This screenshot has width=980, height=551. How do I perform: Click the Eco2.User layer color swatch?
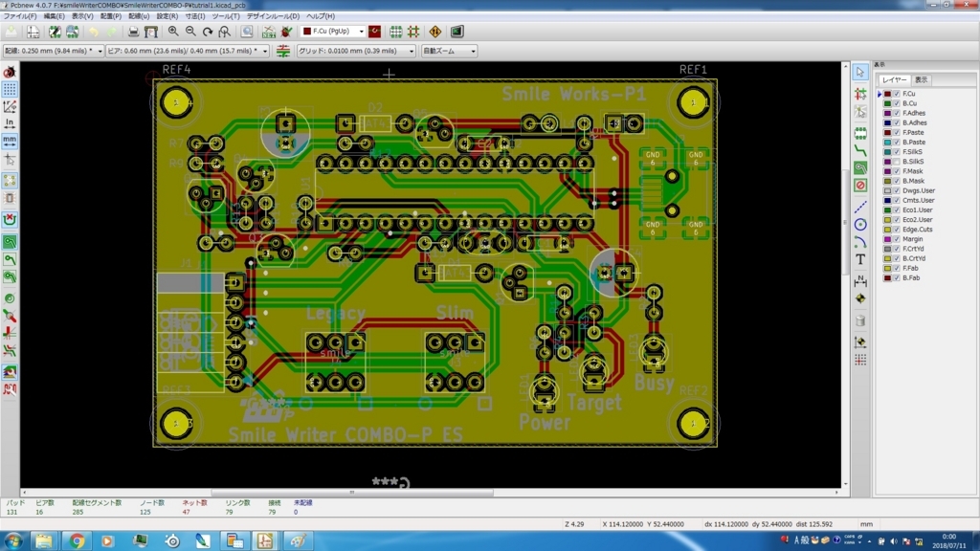[x=887, y=220]
